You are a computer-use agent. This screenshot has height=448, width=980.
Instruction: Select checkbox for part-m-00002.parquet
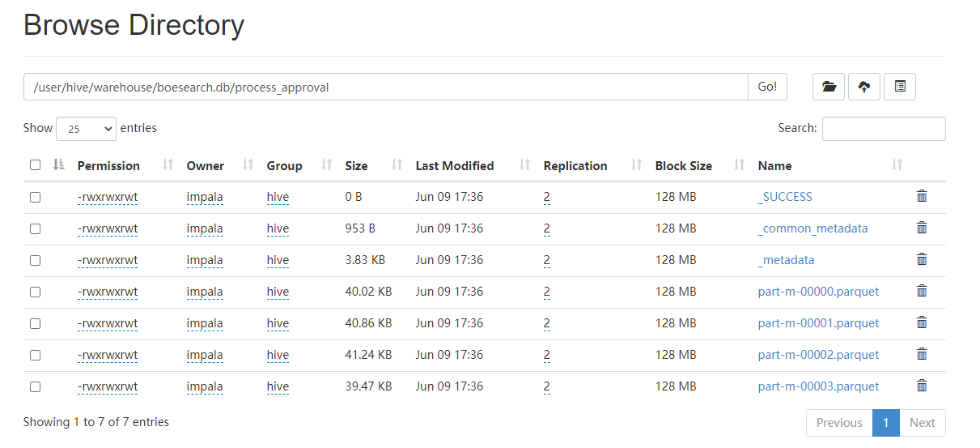(35, 355)
